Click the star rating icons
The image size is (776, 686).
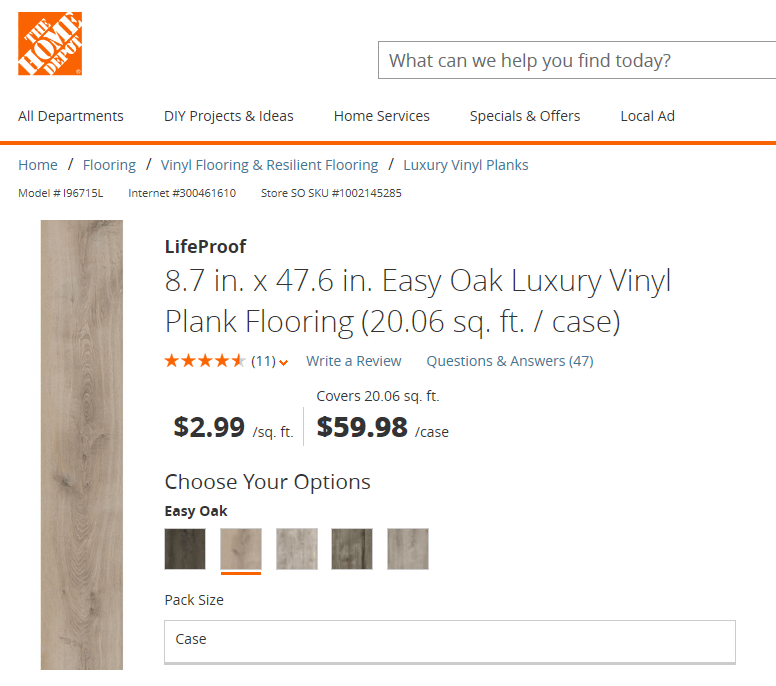tap(205, 361)
